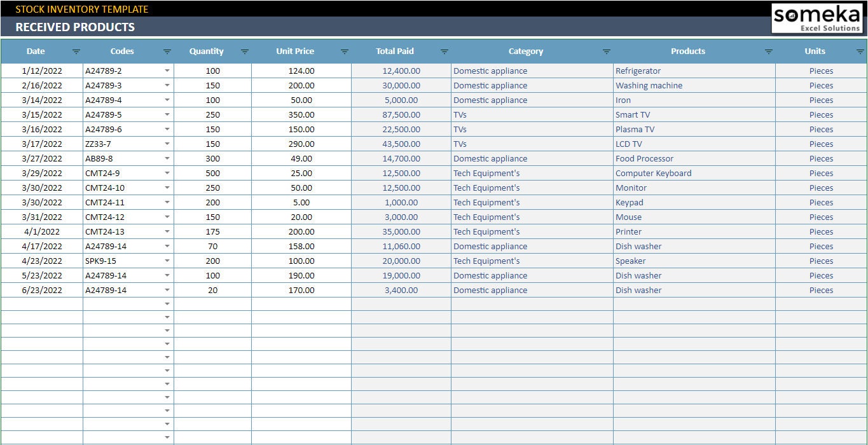Open the code dropdown in the CMT24-9 row
This screenshot has width=868, height=445.
(x=168, y=173)
